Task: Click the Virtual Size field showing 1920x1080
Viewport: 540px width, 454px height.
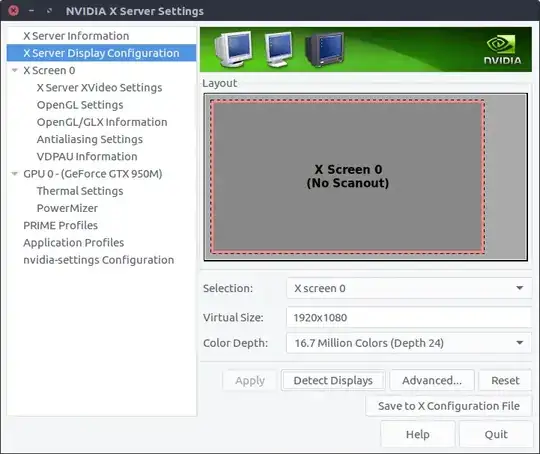Action: (x=409, y=317)
